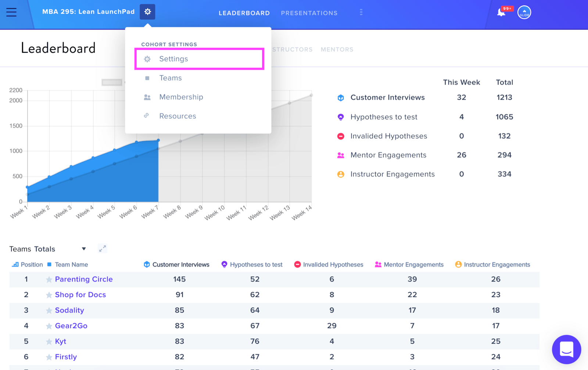This screenshot has width=588, height=370.
Task: Open the GLIDR user profile avatar
Action: pos(524,12)
